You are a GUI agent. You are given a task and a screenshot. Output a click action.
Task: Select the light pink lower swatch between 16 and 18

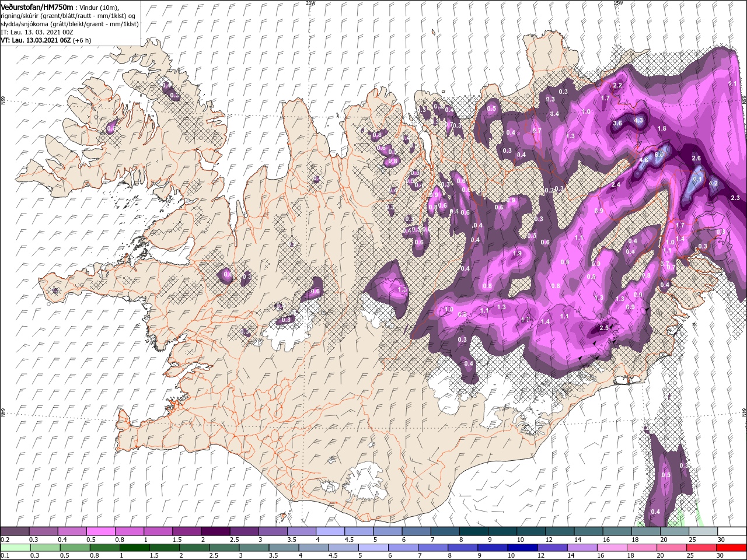(612, 548)
